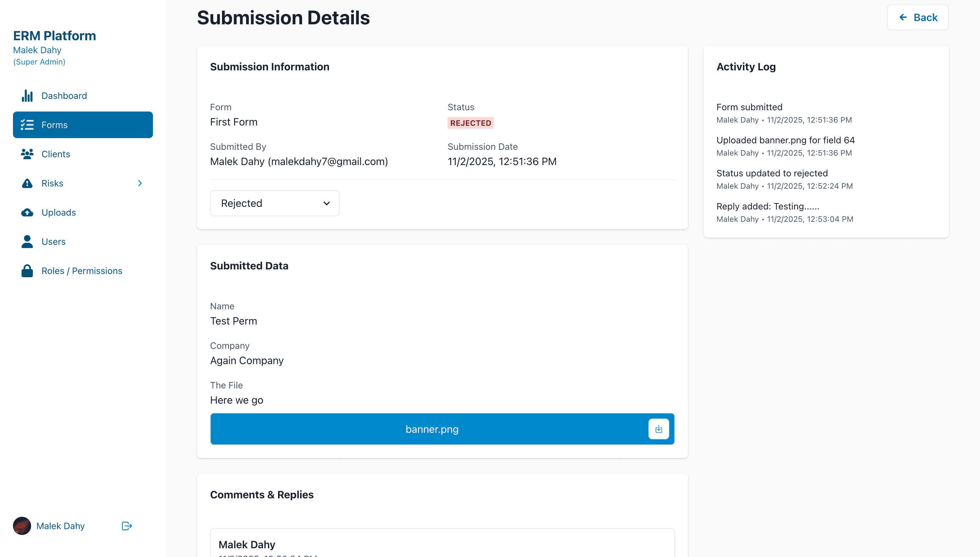Go to Clients section
The width and height of the screenshot is (980, 557).
83,154
